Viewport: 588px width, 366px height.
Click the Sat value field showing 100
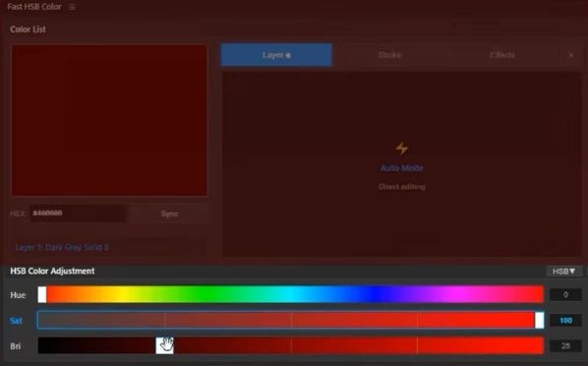[x=565, y=320]
